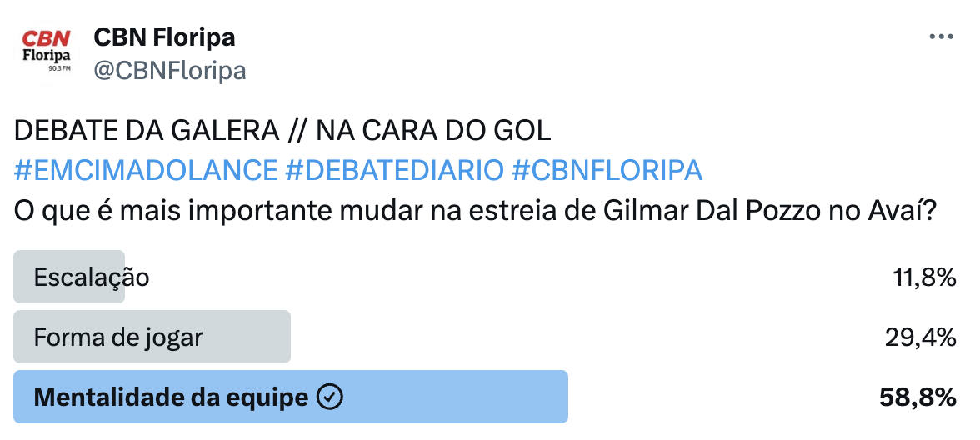Open the #DEBATEDIARIO hashtag
The width and height of the screenshot is (980, 440).
[x=393, y=170]
